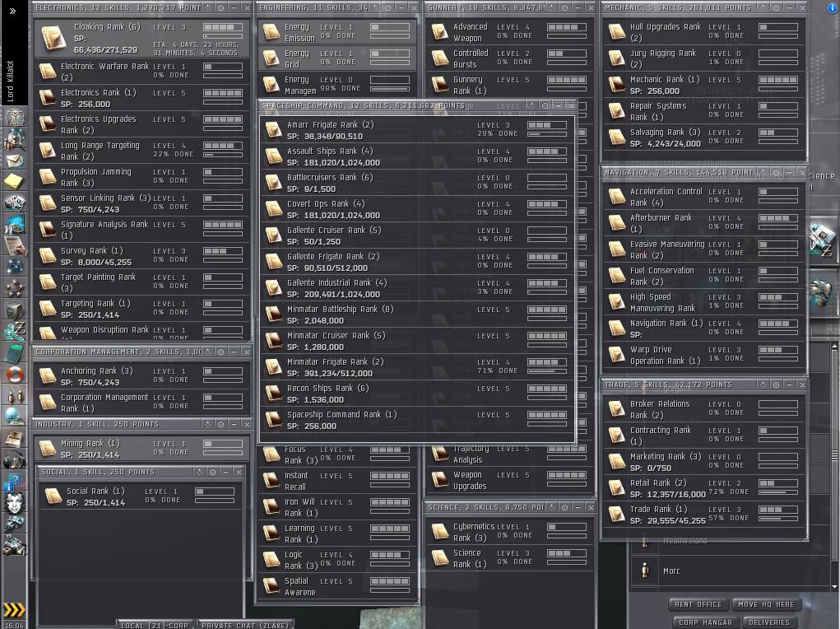The height and width of the screenshot is (629, 840).
Task: Click the station panel scrollbar down arrow
Action: pyautogui.click(x=834, y=587)
